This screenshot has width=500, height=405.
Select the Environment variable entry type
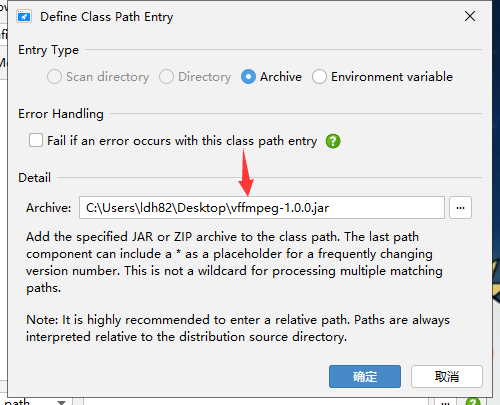click(319, 77)
